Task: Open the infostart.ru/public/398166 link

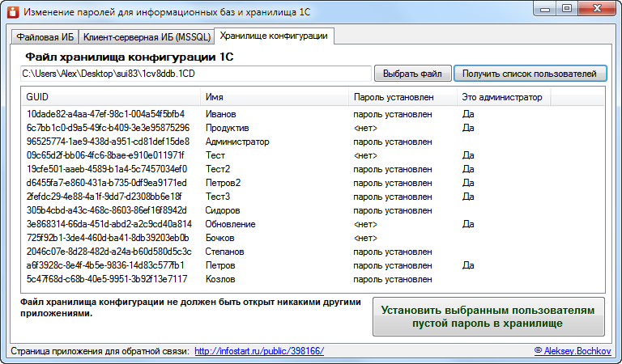Action: (x=259, y=351)
